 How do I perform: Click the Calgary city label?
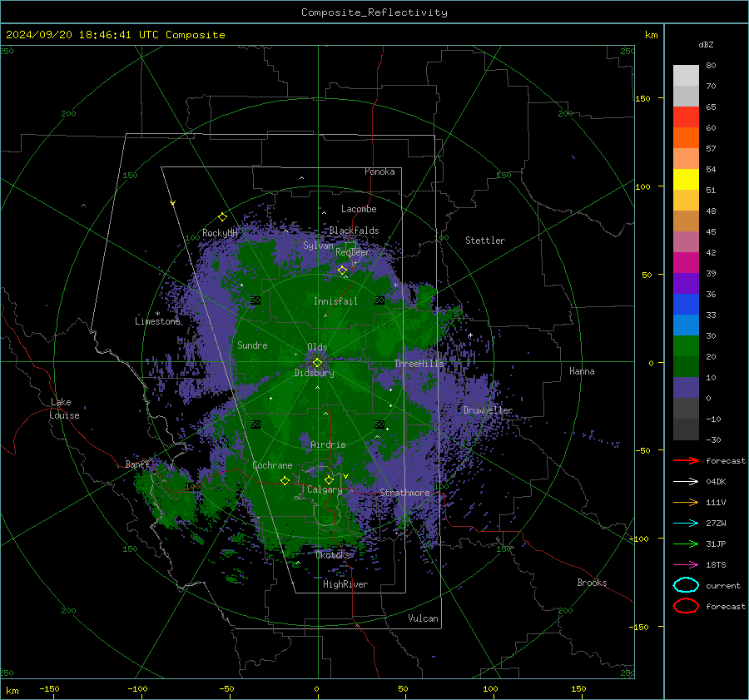click(325, 489)
